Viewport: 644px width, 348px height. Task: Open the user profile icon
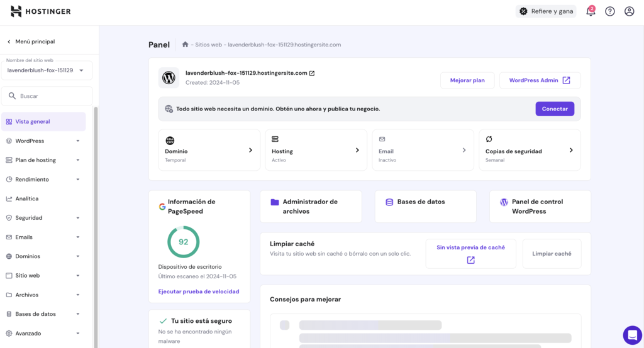629,11
